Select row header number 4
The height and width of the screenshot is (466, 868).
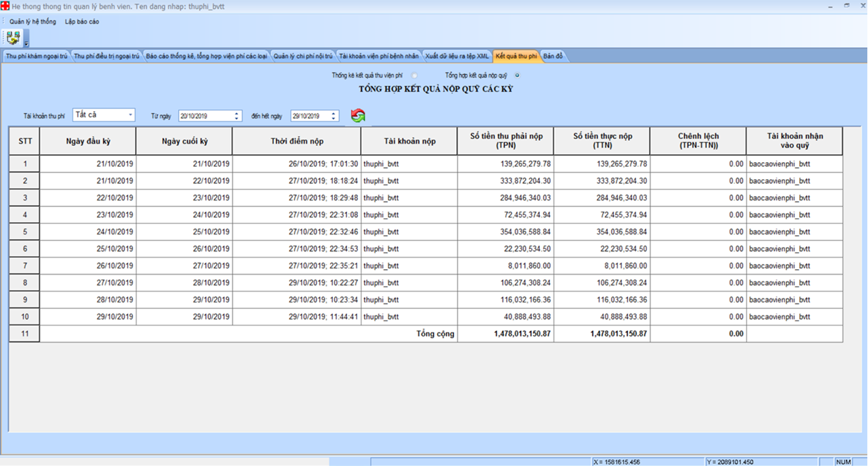click(25, 215)
